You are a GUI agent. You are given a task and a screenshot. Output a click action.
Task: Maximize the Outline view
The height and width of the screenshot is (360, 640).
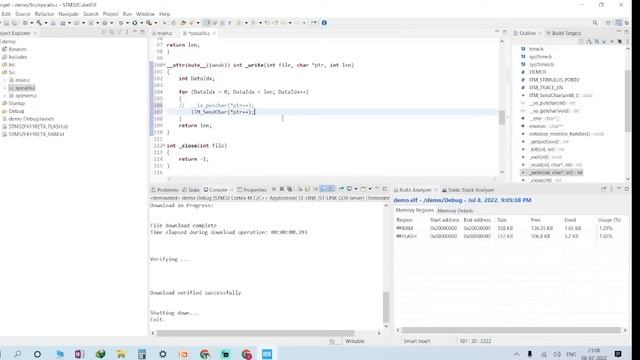pyautogui.click(x=627, y=32)
